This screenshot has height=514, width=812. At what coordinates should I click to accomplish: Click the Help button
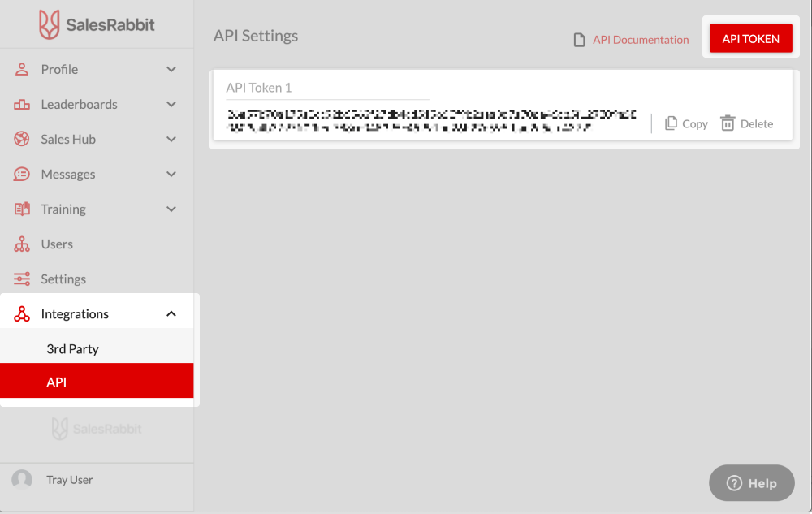tap(751, 482)
